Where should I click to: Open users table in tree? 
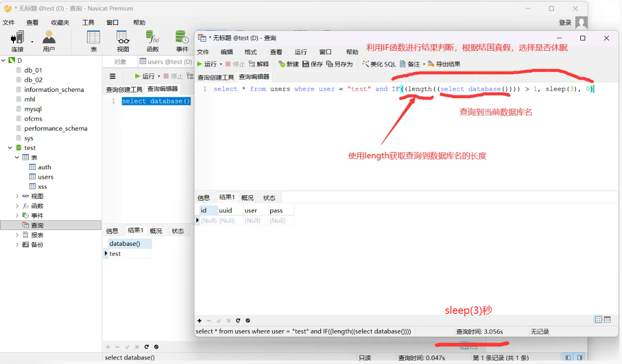(x=45, y=177)
